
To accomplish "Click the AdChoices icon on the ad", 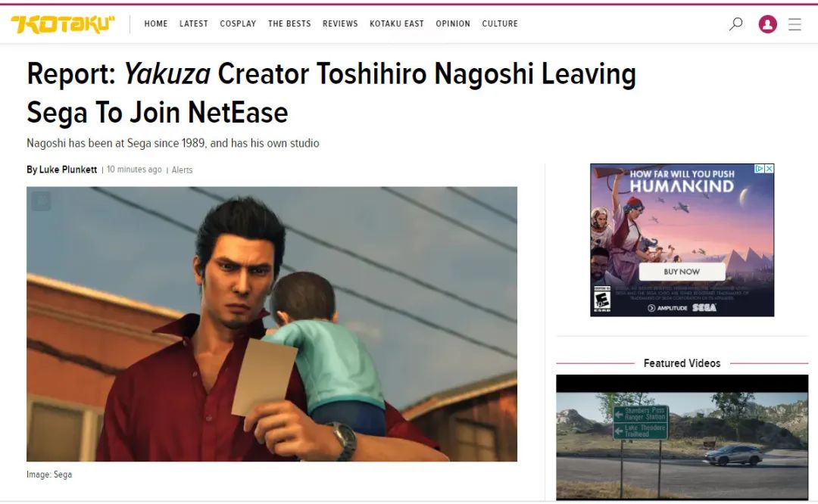I will click(x=760, y=169).
